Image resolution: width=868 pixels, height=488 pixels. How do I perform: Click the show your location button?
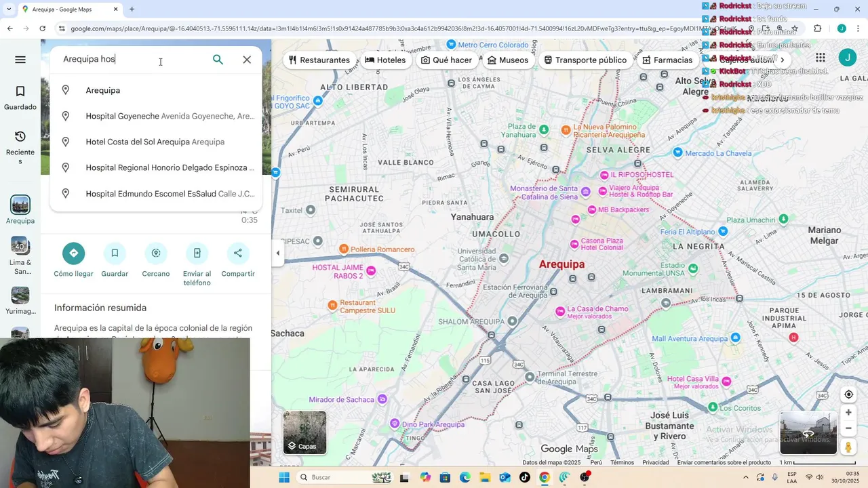848,394
